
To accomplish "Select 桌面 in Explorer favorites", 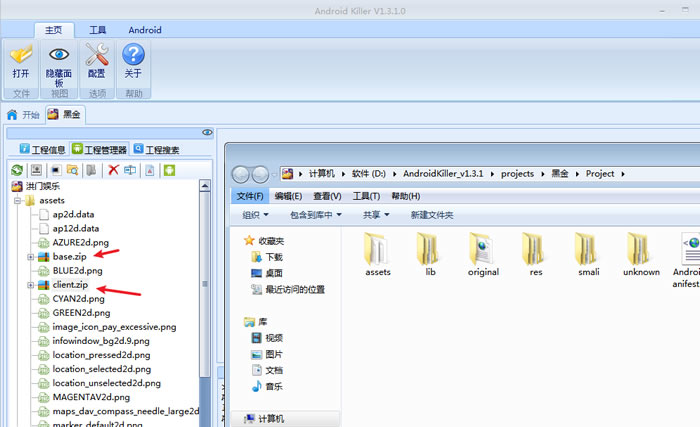I will (x=273, y=273).
